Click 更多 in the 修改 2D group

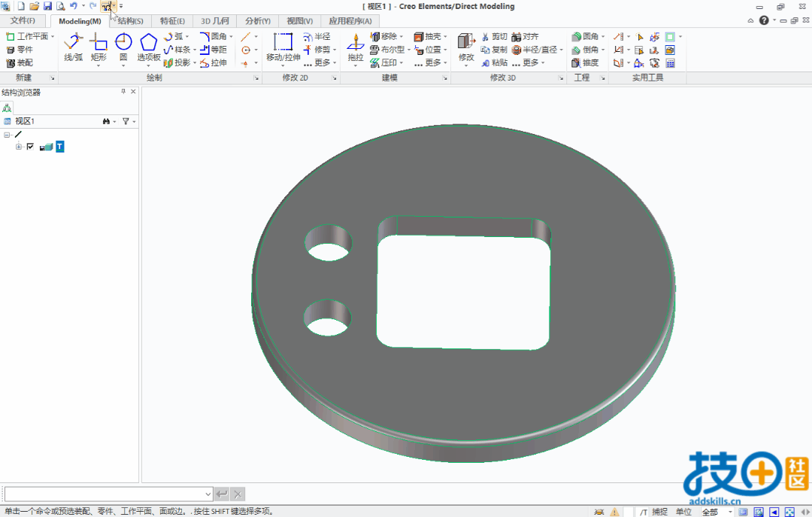click(x=320, y=62)
